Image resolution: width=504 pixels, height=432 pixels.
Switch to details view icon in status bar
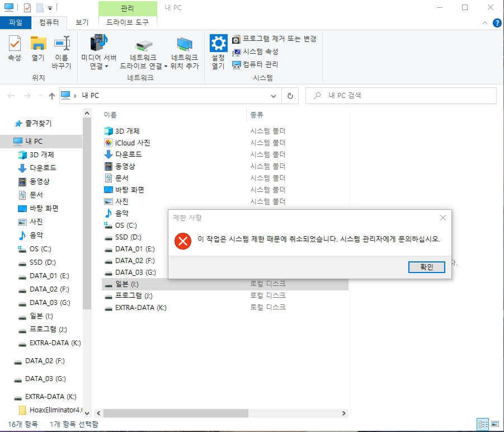click(483, 424)
